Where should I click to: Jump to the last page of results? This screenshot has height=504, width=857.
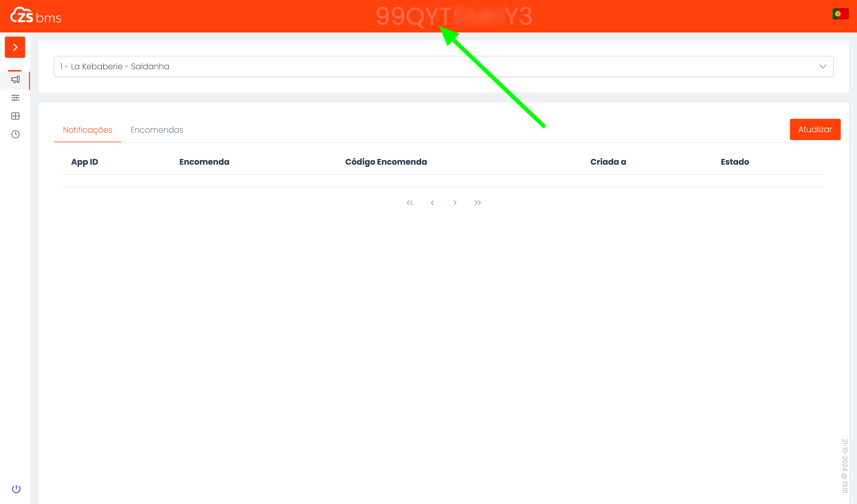click(478, 203)
